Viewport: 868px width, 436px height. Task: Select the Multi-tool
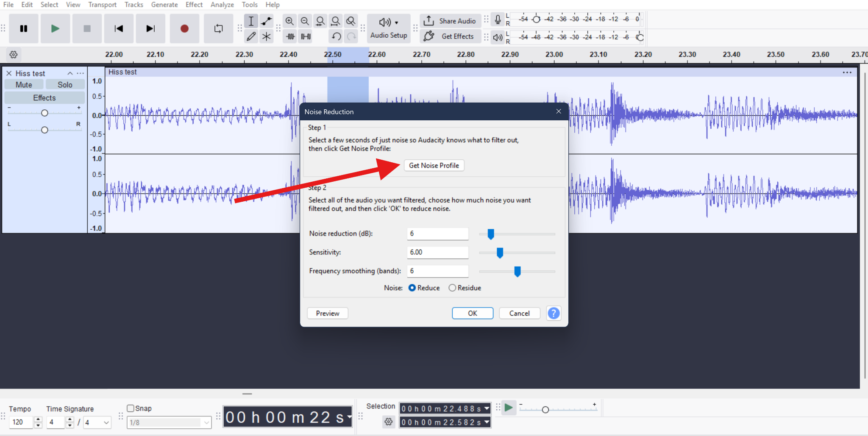[266, 36]
